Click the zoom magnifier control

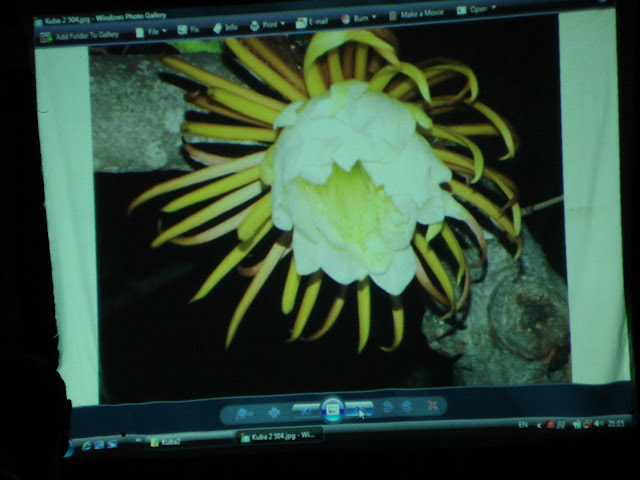pos(244,413)
